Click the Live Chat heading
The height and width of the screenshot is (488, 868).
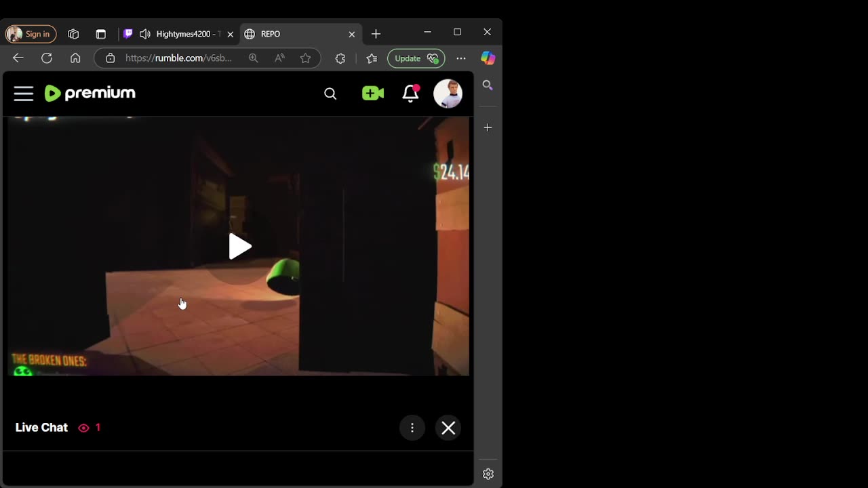(x=41, y=428)
